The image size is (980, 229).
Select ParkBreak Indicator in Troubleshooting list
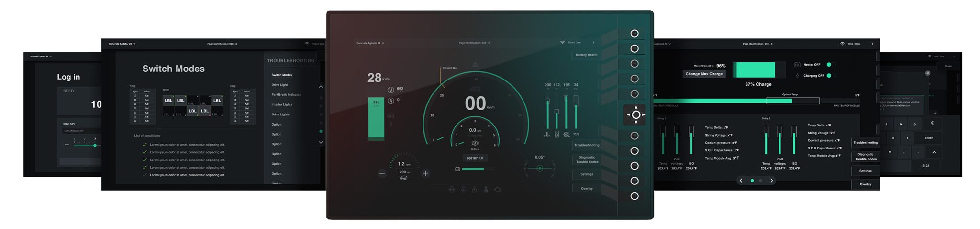pos(286,95)
